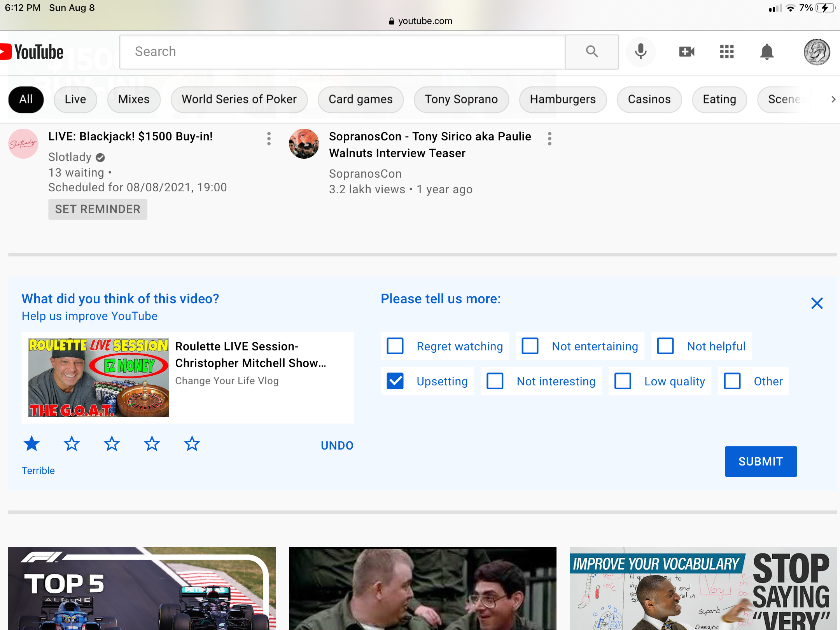This screenshot has width=840, height=630.
Task: Open the F1 Top 5 video thumbnail
Action: click(x=142, y=588)
